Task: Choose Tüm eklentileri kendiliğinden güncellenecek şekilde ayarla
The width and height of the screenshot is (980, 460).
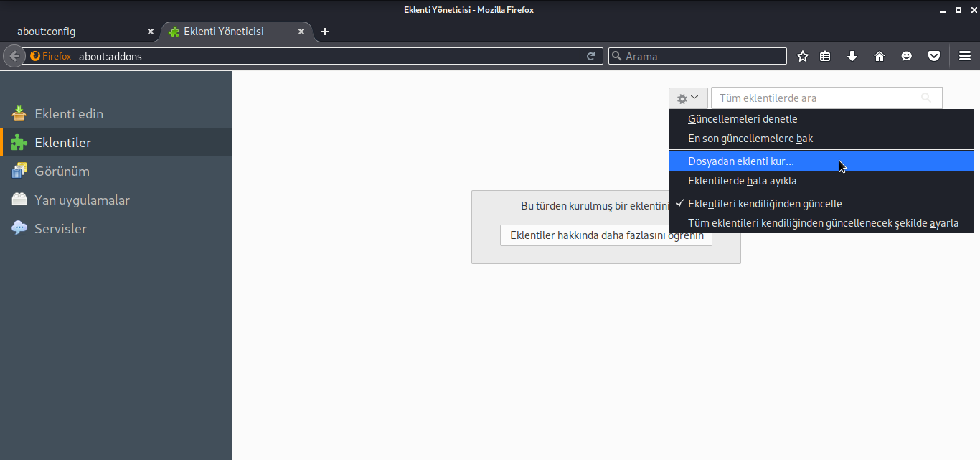Action: [821, 223]
